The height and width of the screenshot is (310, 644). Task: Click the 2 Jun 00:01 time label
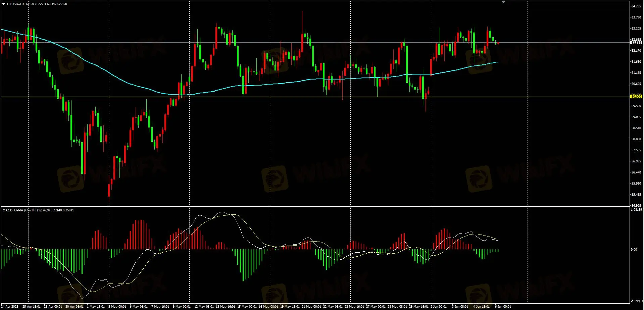pos(439,307)
